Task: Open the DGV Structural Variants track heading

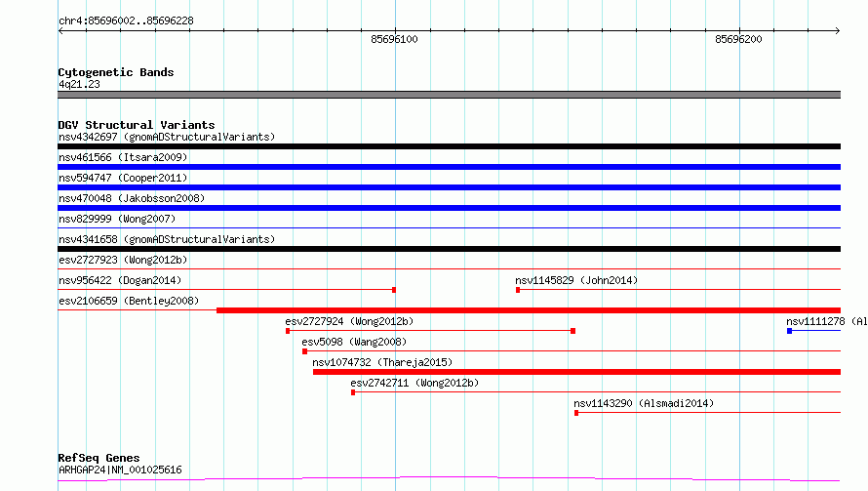Action: 137,125
